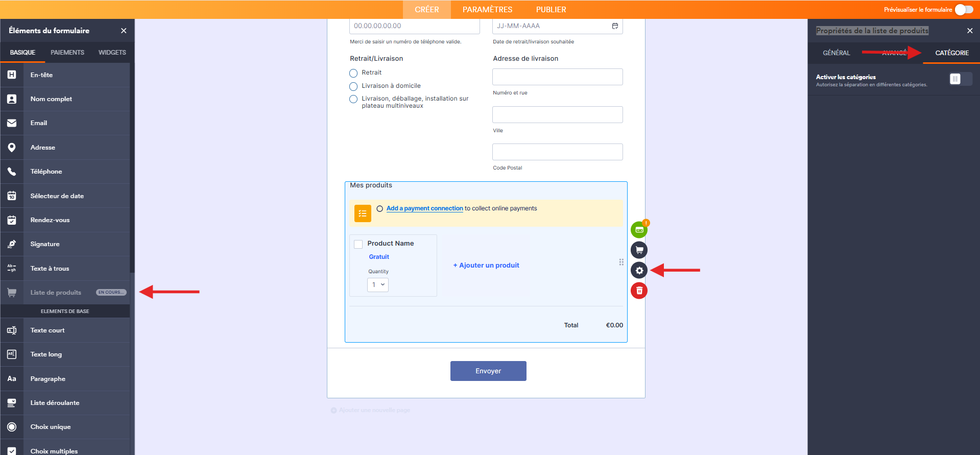Click the Gratuit price label
980x455 pixels.
pyautogui.click(x=379, y=257)
